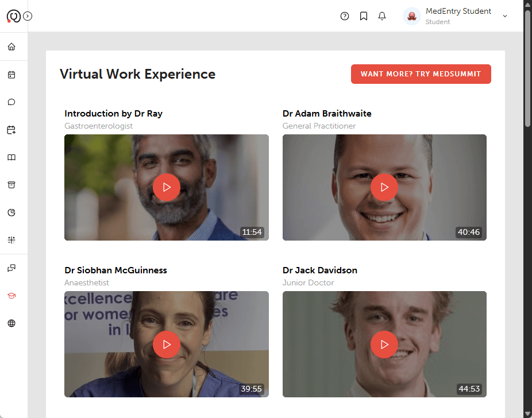Click the Introduction by Dr Ray title
The height and width of the screenshot is (418, 532).
[x=113, y=114]
